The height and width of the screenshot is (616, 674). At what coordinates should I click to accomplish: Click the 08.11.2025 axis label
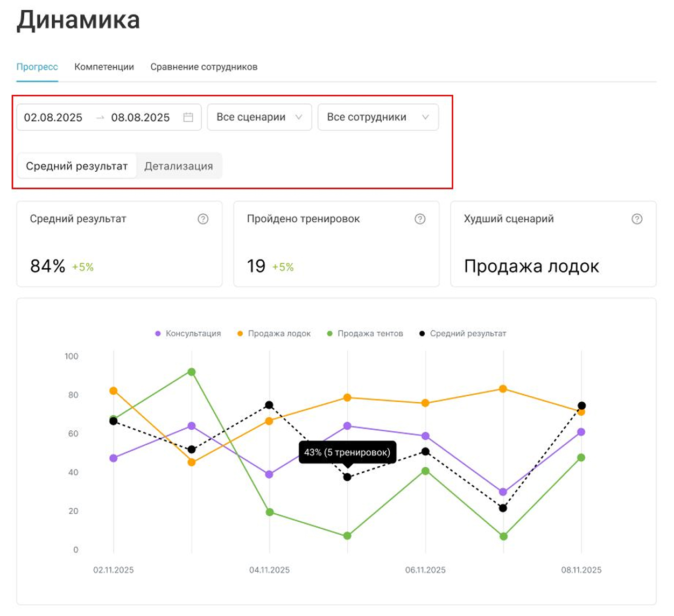(581, 570)
